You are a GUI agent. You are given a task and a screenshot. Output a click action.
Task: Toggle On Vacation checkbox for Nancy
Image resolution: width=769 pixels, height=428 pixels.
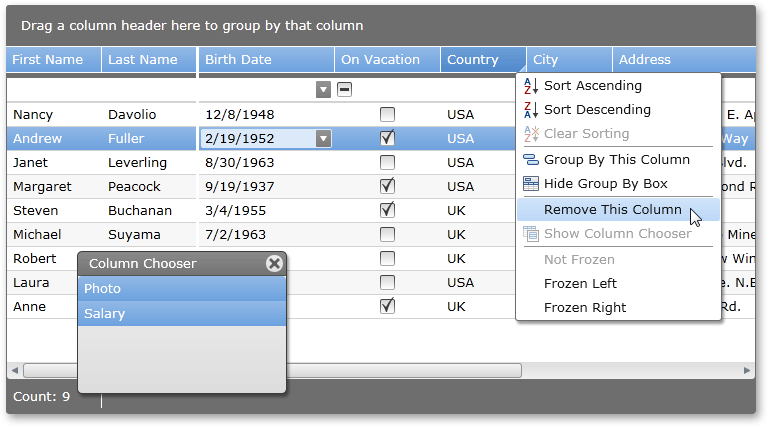pos(387,115)
